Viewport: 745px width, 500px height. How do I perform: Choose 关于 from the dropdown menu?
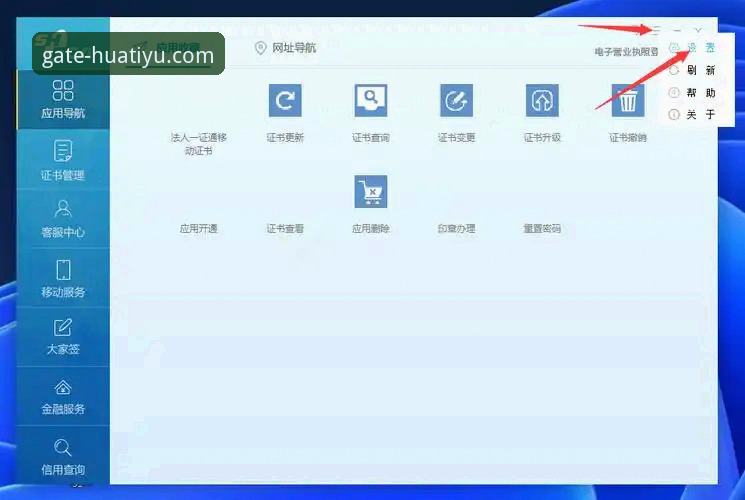coord(692,115)
